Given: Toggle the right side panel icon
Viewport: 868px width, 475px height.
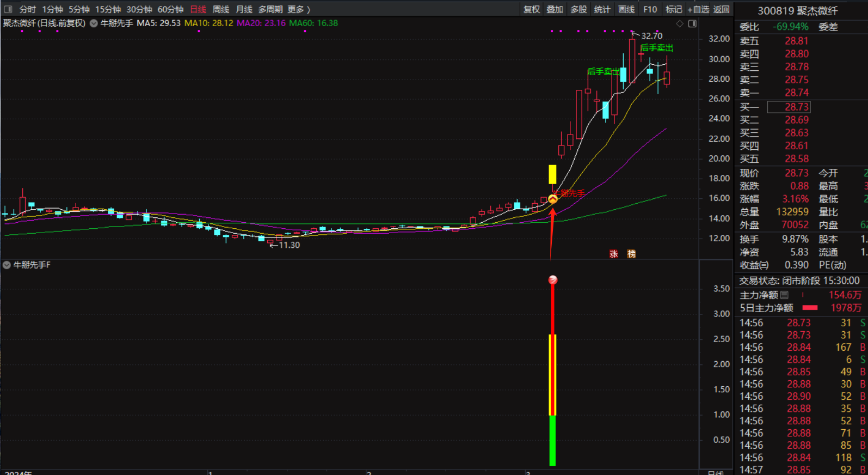Looking at the screenshot, I should click(692, 23).
